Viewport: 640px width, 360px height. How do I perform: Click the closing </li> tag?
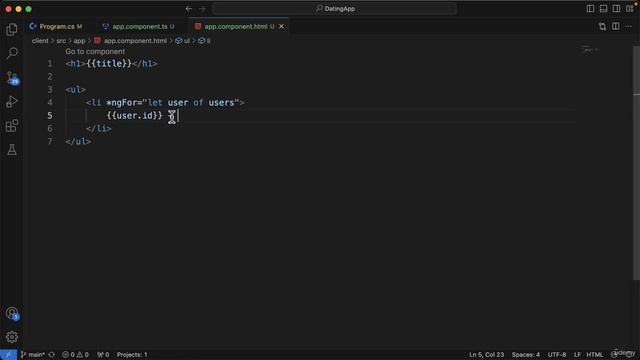pyautogui.click(x=99, y=129)
